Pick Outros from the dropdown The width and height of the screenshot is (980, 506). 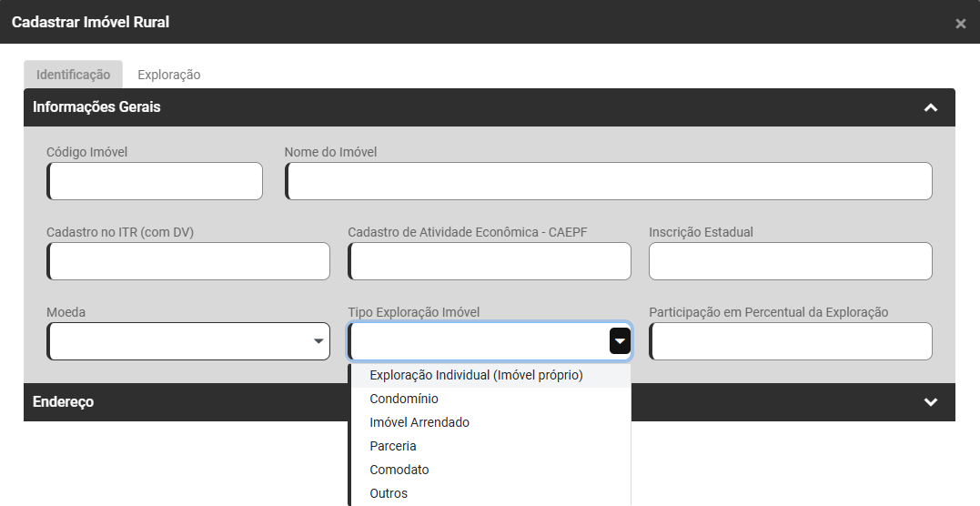click(389, 493)
